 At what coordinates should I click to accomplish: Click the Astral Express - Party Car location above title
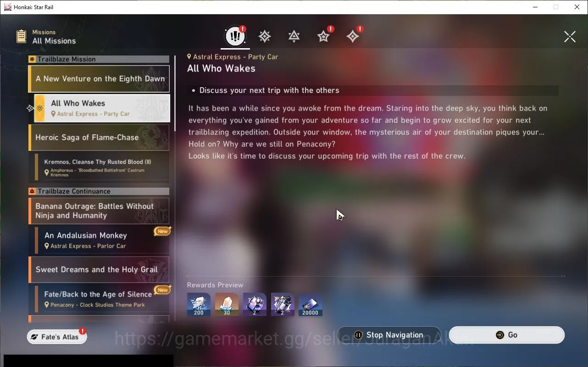pos(233,57)
